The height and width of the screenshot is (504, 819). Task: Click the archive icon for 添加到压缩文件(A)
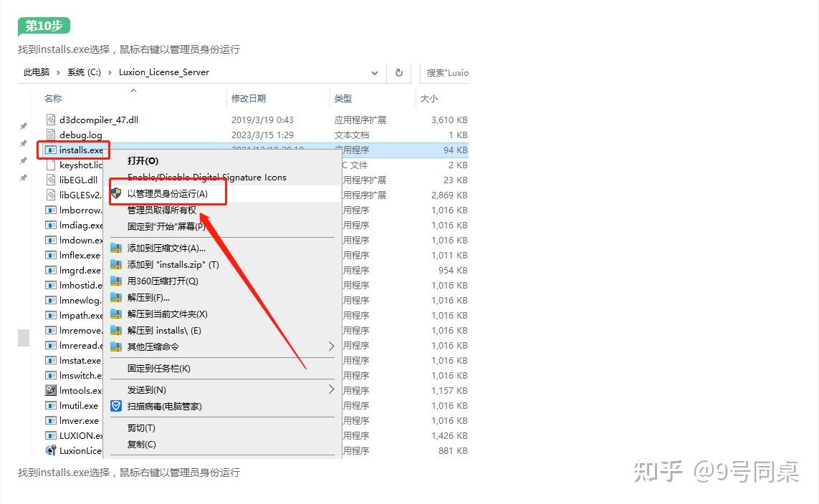116,248
